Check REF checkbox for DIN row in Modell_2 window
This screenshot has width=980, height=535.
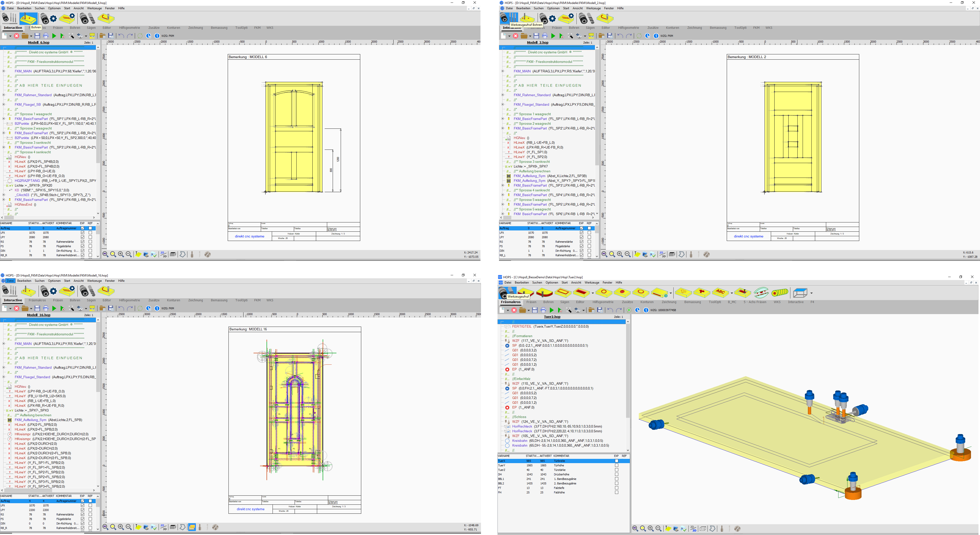coord(589,251)
